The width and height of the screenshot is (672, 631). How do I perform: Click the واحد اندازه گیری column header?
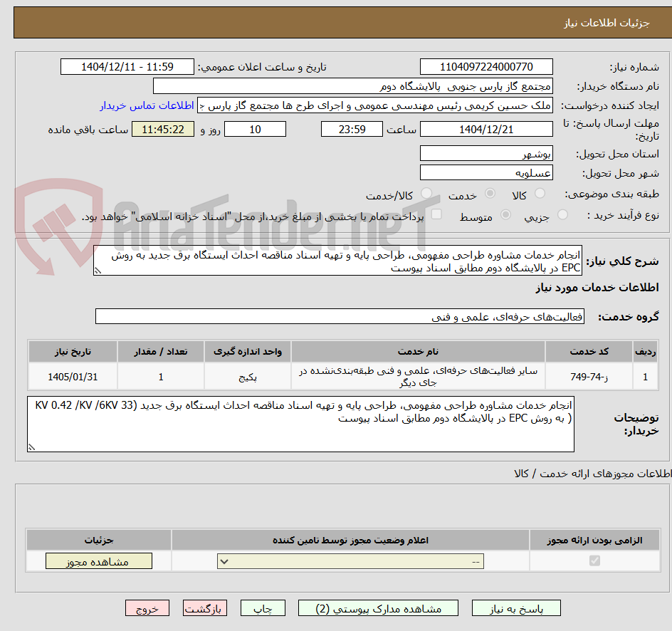(x=248, y=352)
